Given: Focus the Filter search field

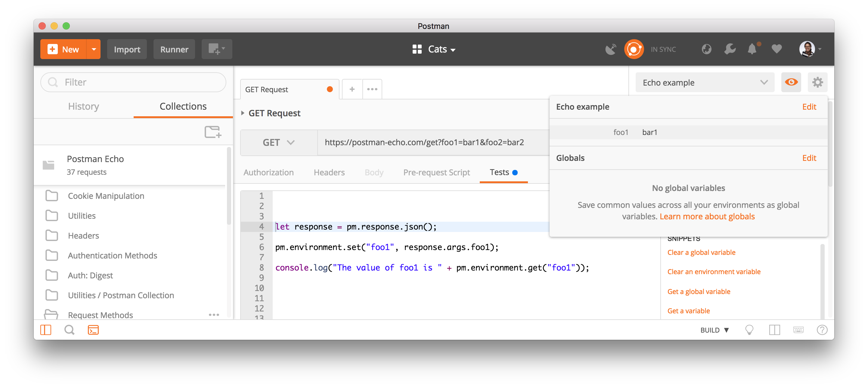Looking at the screenshot, I should [133, 82].
